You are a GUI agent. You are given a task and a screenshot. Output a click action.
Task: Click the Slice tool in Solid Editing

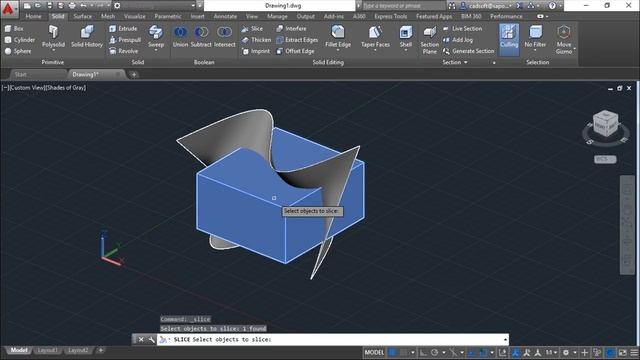[252, 29]
